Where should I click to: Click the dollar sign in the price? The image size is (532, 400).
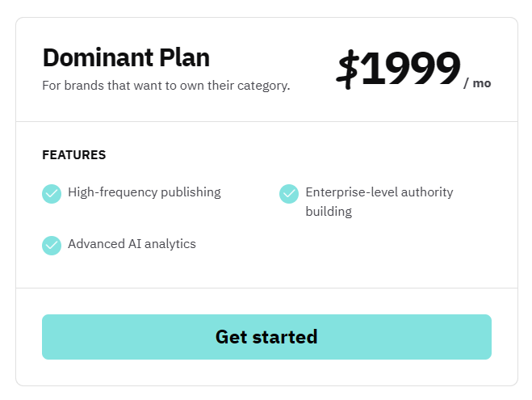(348, 69)
